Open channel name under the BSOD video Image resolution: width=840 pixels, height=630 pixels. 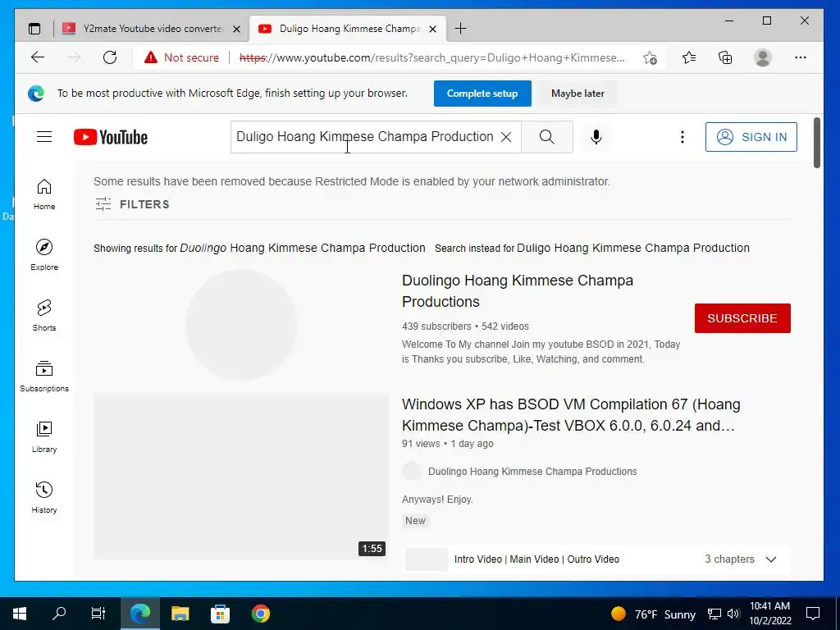pyautogui.click(x=532, y=472)
